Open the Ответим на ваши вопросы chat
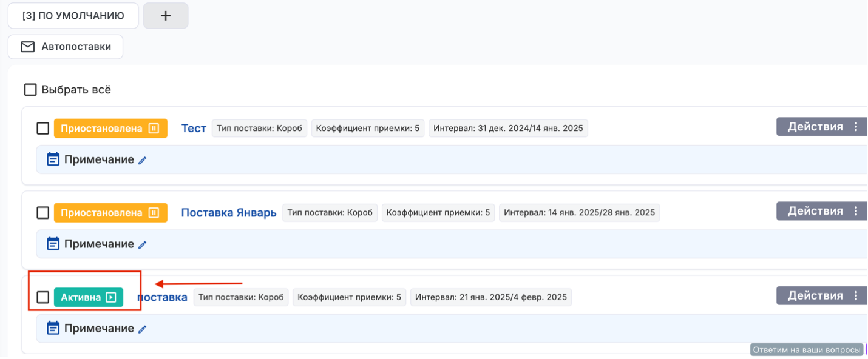 (807, 350)
